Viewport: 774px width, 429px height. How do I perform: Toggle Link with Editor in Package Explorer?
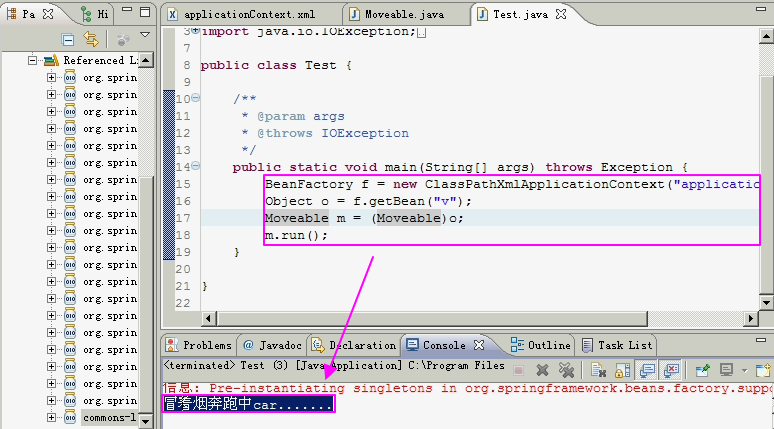[91, 39]
